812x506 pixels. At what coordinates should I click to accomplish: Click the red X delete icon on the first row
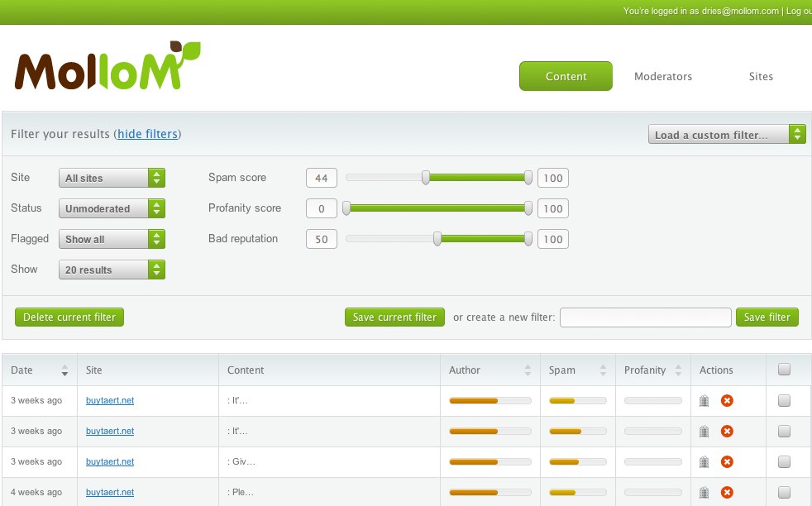click(725, 400)
